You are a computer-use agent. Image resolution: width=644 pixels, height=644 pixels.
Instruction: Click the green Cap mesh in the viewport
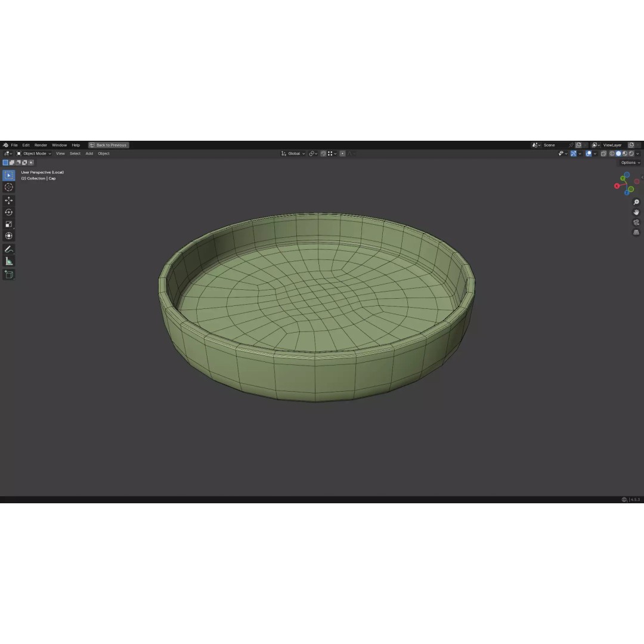coord(316,306)
